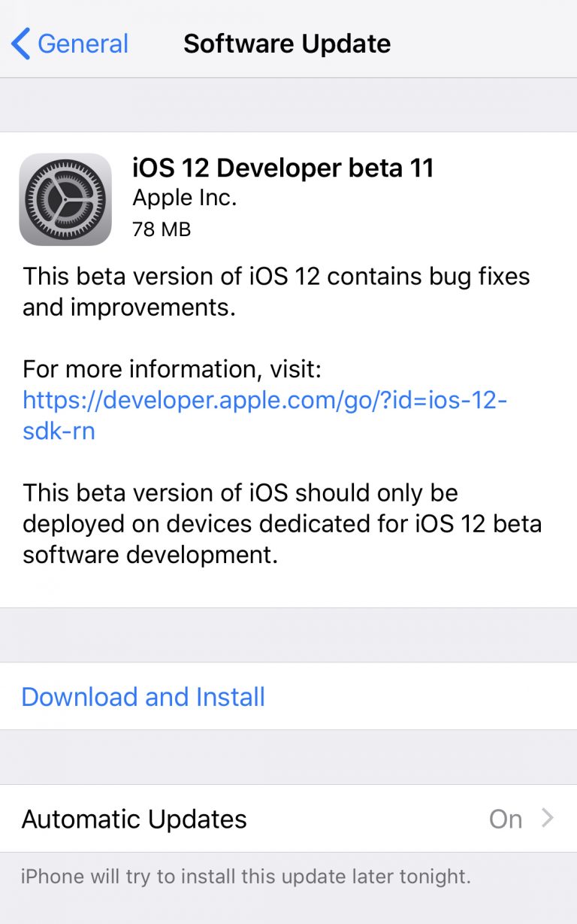
Task: Tap the Software Update title
Action: [x=287, y=44]
